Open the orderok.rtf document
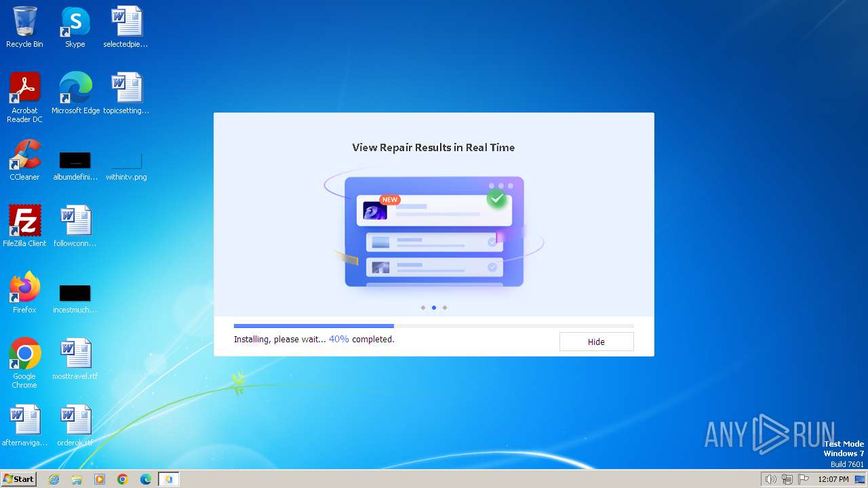The width and height of the screenshot is (868, 488). tap(75, 426)
